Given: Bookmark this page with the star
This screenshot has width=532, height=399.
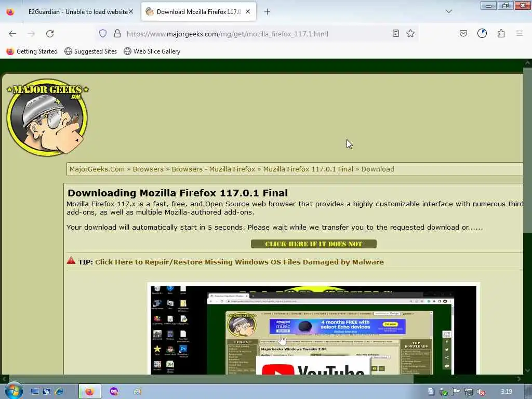Looking at the screenshot, I should point(410,33).
